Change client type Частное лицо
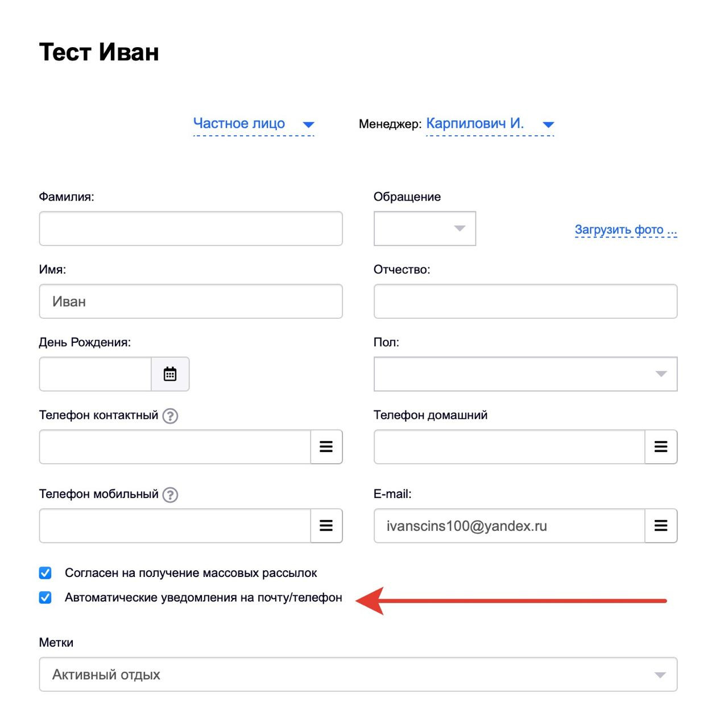Viewport: 728px width, 702px height. [x=254, y=124]
